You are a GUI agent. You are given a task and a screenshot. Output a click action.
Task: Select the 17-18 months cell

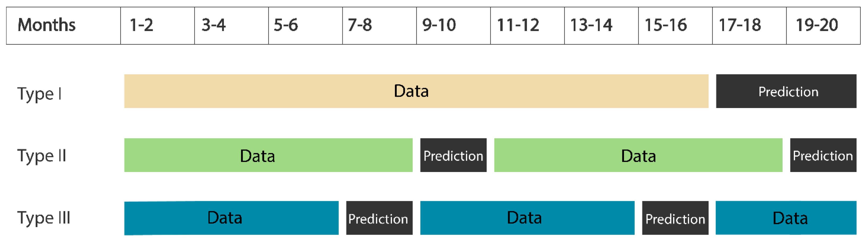pyautogui.click(x=749, y=26)
